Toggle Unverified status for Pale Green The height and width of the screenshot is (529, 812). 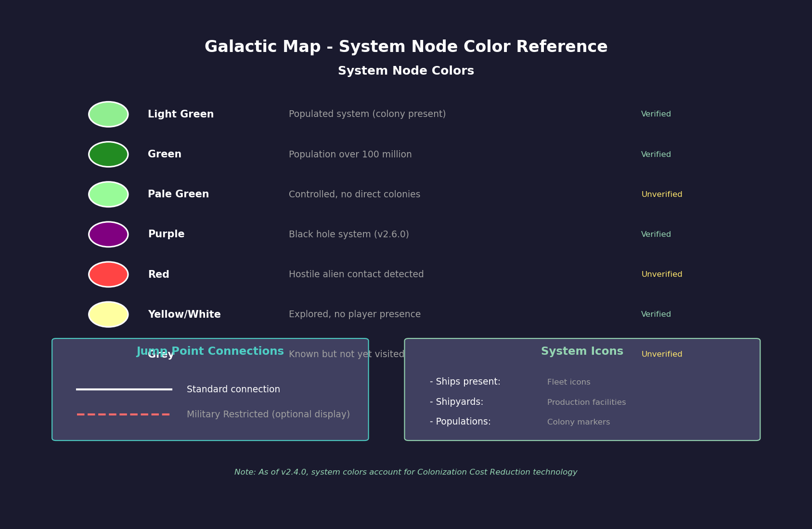pyautogui.click(x=662, y=194)
